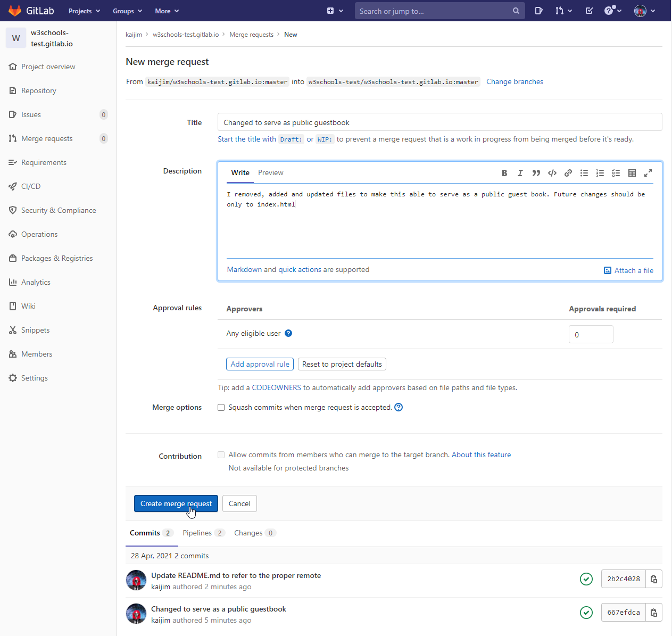Enable squash commits checkbox

[x=221, y=408]
